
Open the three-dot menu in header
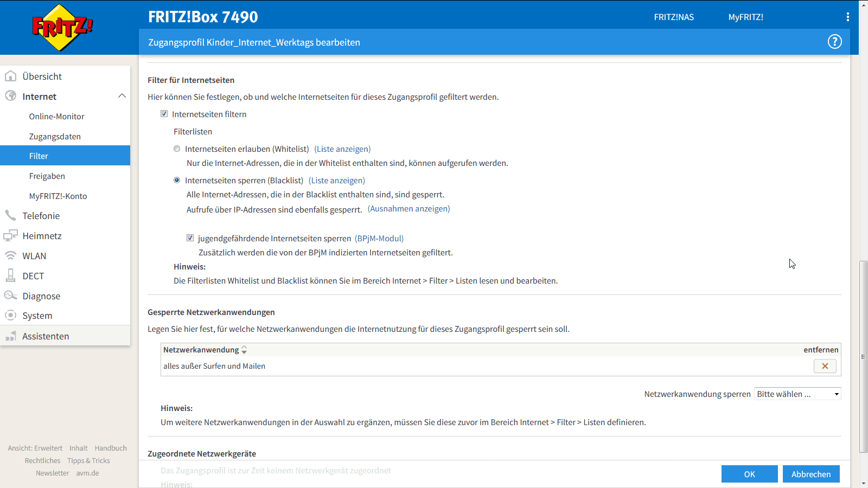(847, 17)
